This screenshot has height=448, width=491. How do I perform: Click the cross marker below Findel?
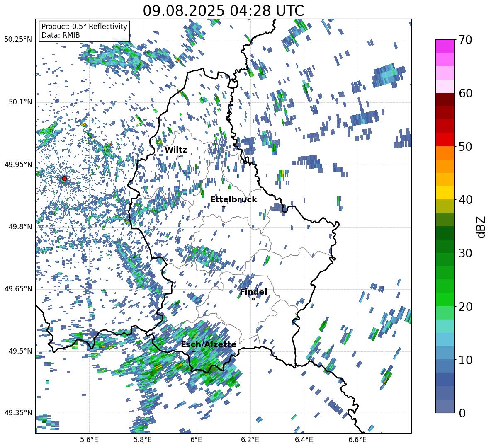[x=253, y=299]
